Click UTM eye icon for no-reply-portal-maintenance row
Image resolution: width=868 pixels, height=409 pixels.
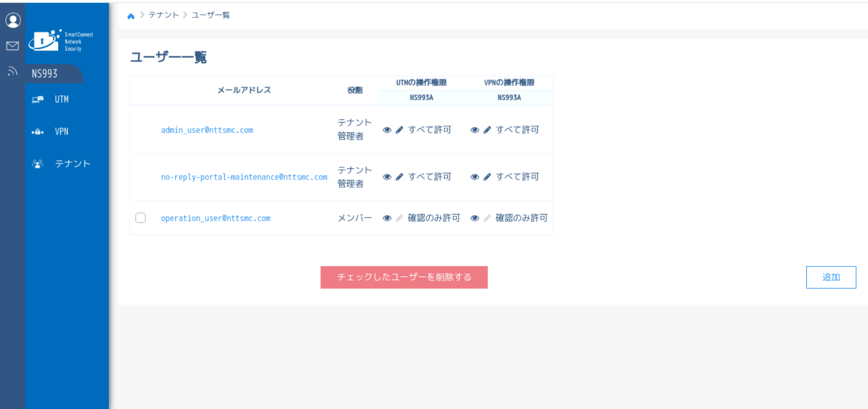point(387,177)
